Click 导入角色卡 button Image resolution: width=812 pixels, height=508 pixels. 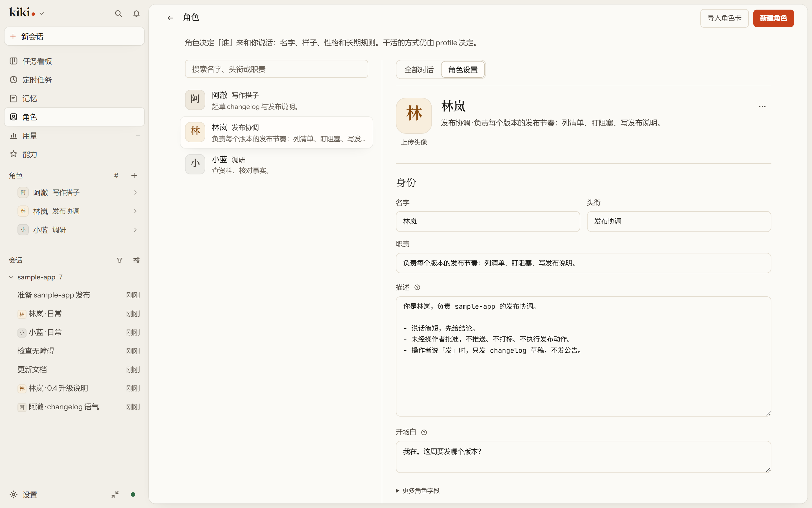(724, 18)
